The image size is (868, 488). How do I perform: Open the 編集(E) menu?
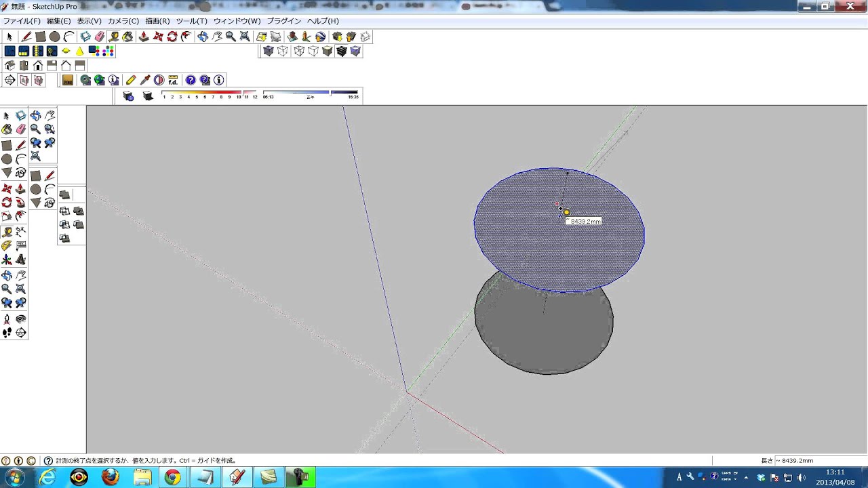(58, 21)
